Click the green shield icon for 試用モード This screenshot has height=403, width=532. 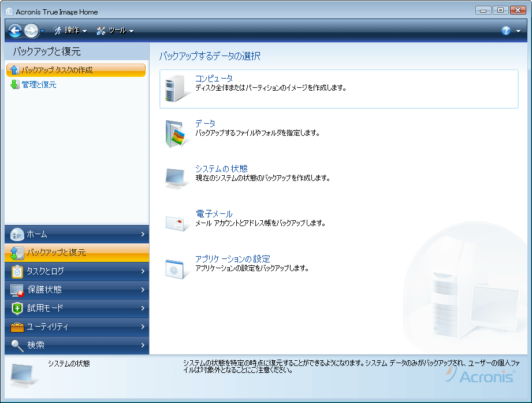17,308
